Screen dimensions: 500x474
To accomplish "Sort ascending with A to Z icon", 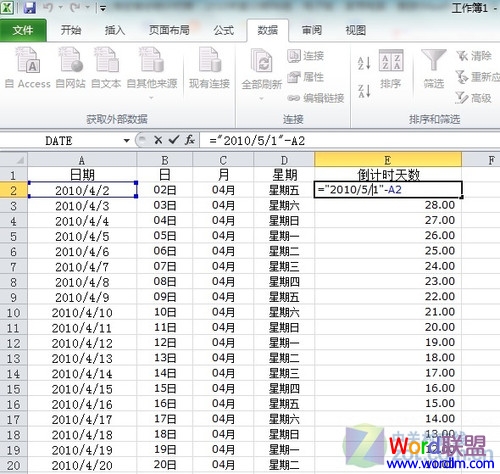I will coord(364,63).
